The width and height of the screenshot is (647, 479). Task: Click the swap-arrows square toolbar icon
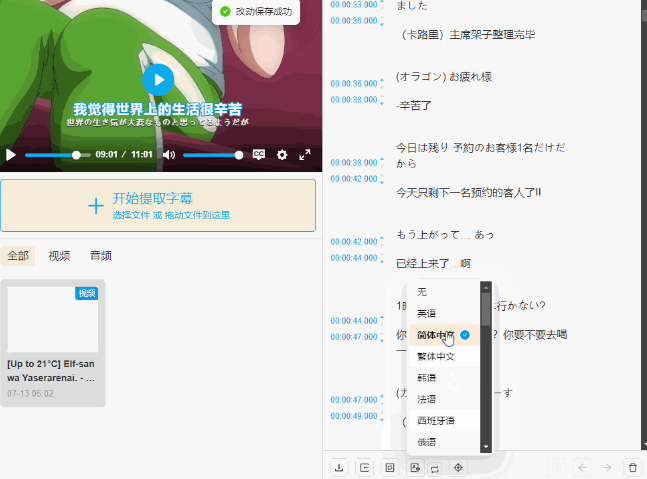click(x=390, y=467)
